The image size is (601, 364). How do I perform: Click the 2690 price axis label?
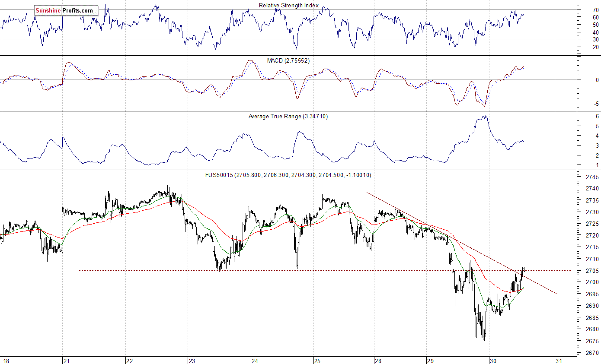592,306
